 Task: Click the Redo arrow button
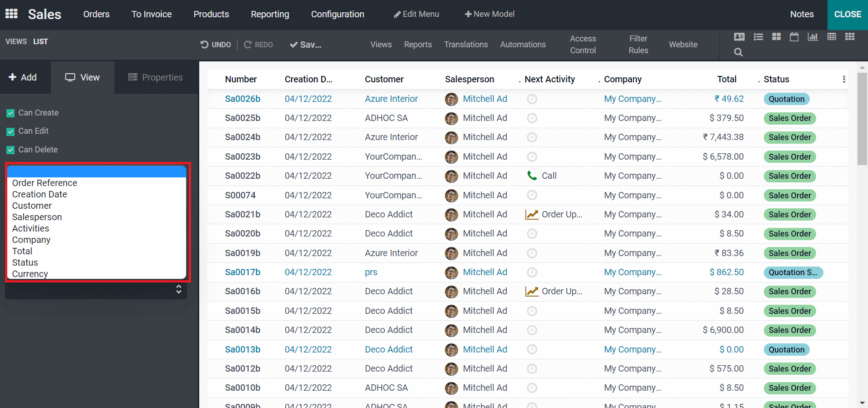(258, 45)
